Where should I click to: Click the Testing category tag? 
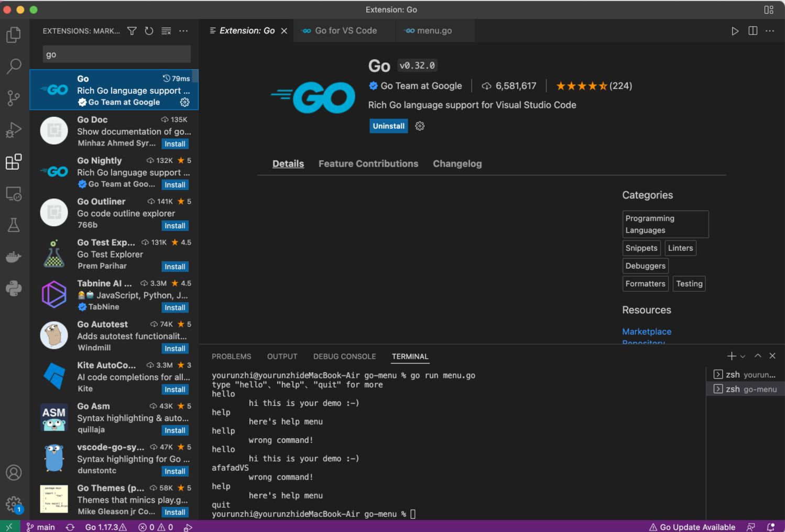(x=689, y=284)
